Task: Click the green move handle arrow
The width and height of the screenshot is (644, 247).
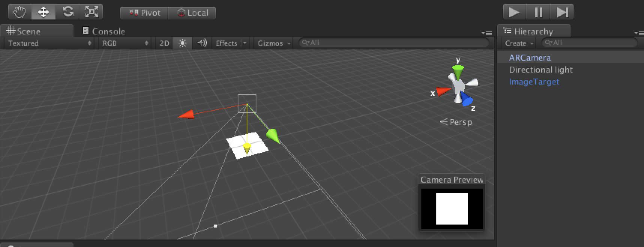Action: pos(273,135)
